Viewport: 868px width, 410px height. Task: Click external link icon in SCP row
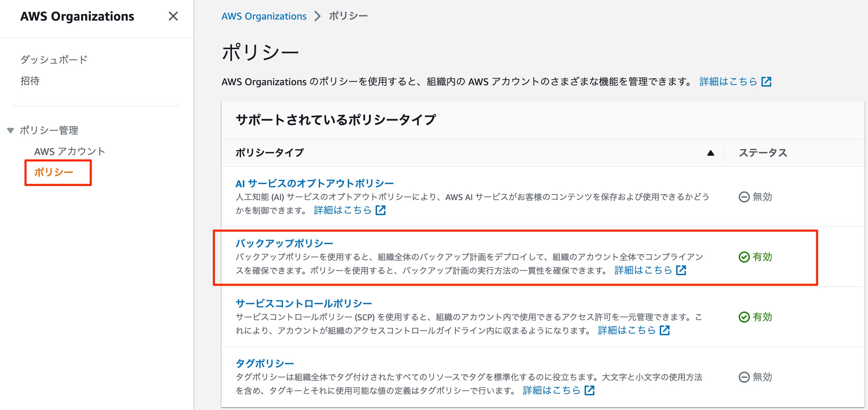[x=665, y=330]
